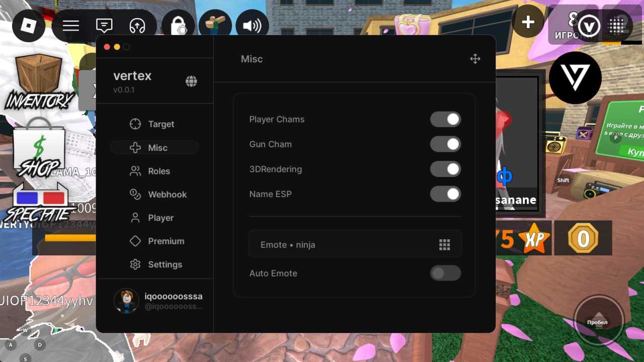The width and height of the screenshot is (644, 362).
Task: Minimize vertex window with yellow dot
Action: tap(117, 47)
